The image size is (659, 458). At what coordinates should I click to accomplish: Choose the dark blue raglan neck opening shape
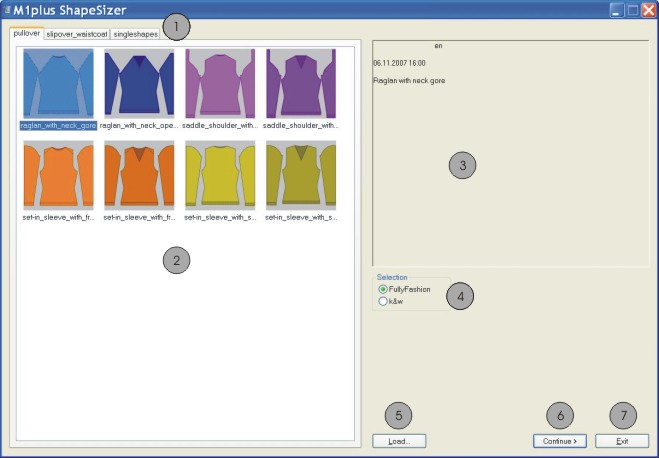pyautogui.click(x=138, y=83)
